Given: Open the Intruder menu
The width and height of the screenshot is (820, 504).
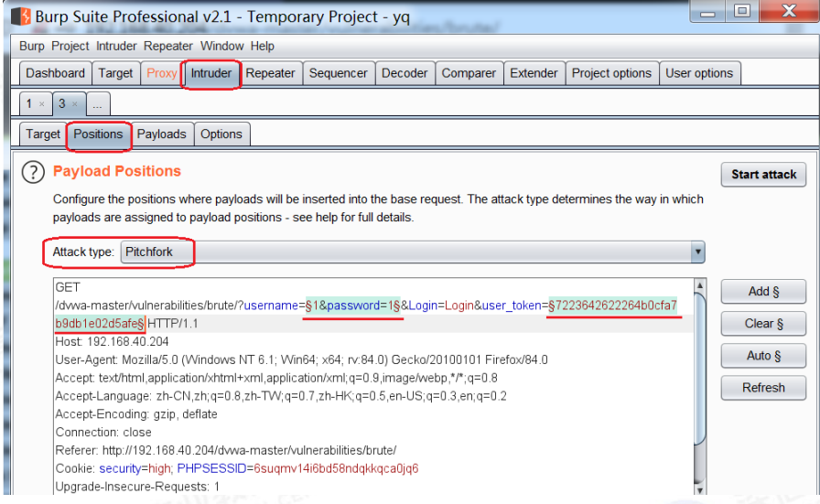Looking at the screenshot, I should (116, 46).
